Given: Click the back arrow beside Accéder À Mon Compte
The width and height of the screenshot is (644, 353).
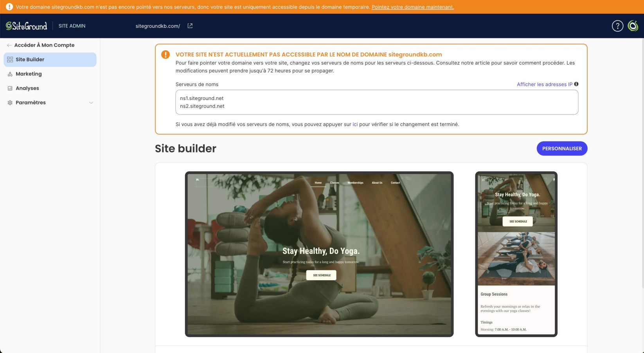Looking at the screenshot, I should click(x=9, y=45).
